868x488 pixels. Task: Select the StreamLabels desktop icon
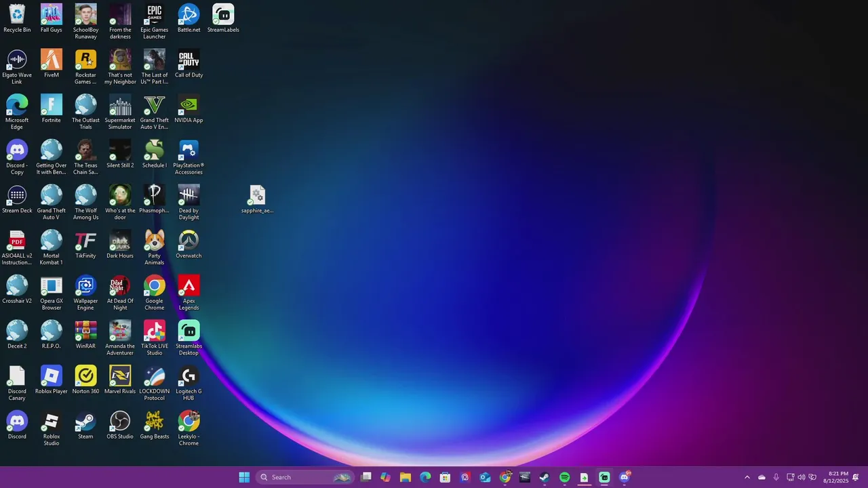tap(223, 18)
